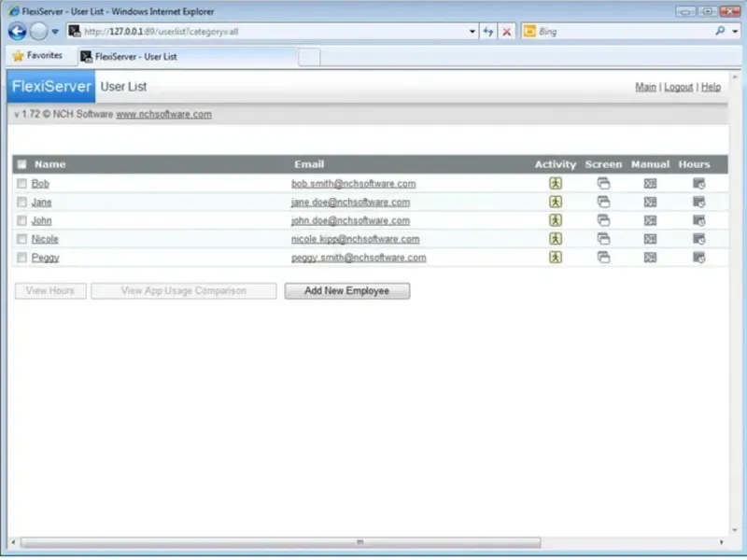Click View App Usage Comparison button
Image resolution: width=747 pixels, height=560 pixels.
(183, 291)
